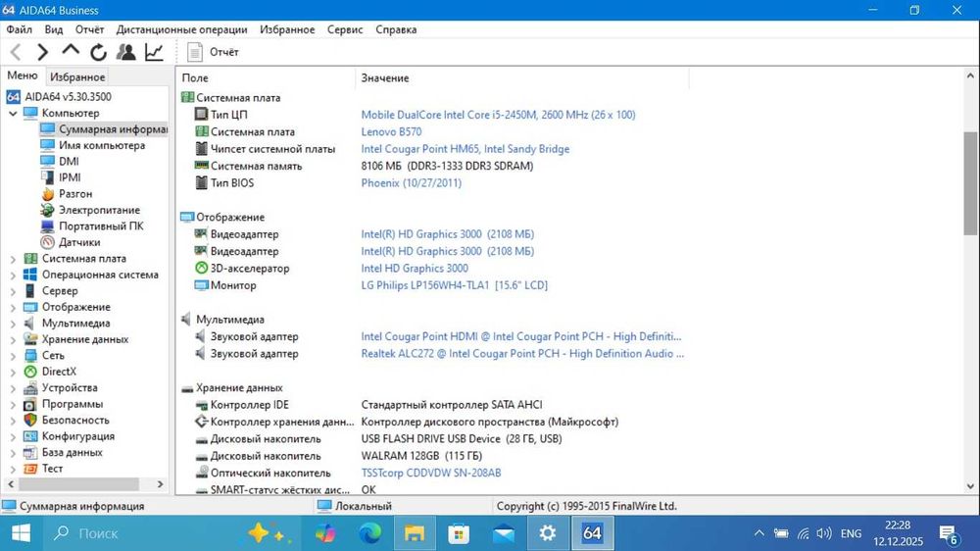Click the Конфигурация icon in tree
The width and height of the screenshot is (980, 551).
point(30,436)
